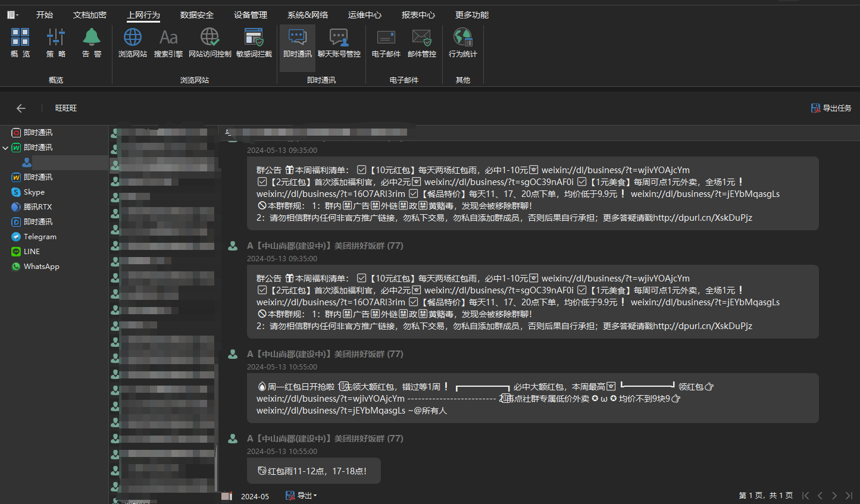Open the 导出 export dropdown at bottom
This screenshot has width=860, height=504.
301,496
